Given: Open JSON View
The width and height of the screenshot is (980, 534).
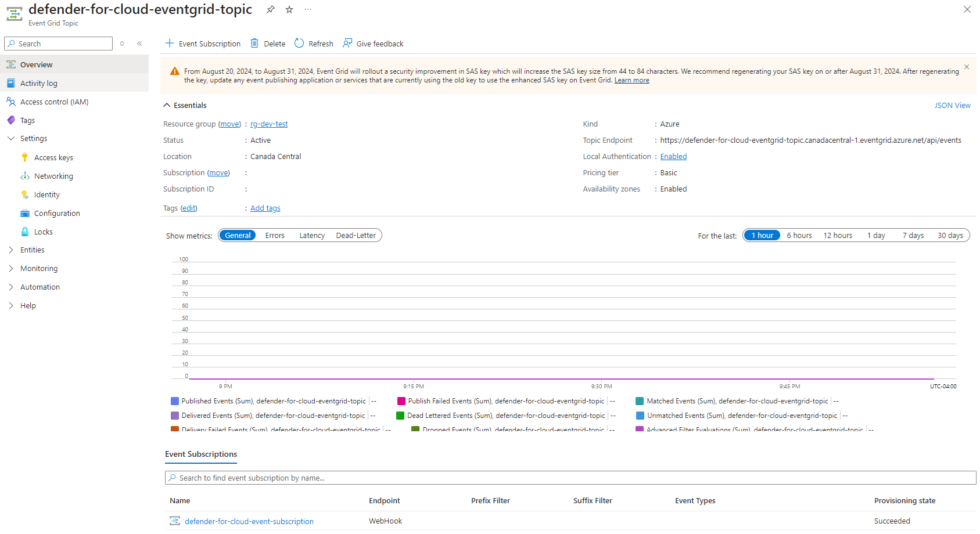Looking at the screenshot, I should [952, 105].
